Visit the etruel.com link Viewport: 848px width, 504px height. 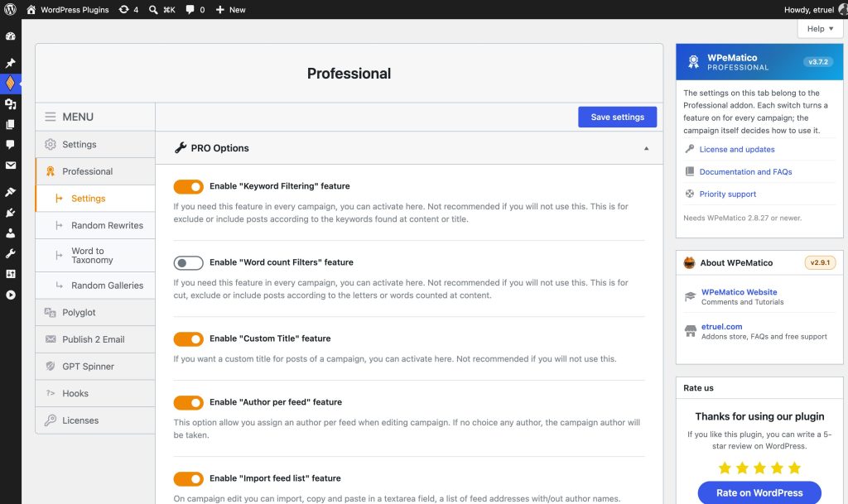click(721, 326)
